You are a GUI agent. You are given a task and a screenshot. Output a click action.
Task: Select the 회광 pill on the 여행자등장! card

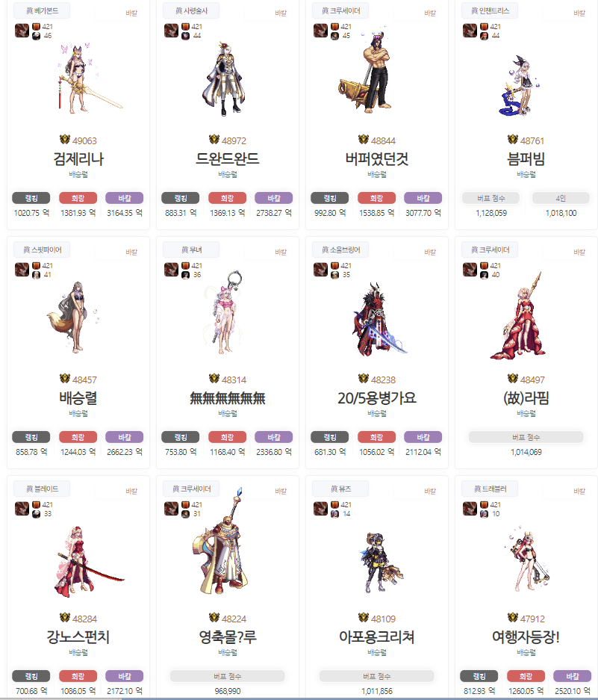tap(526, 676)
